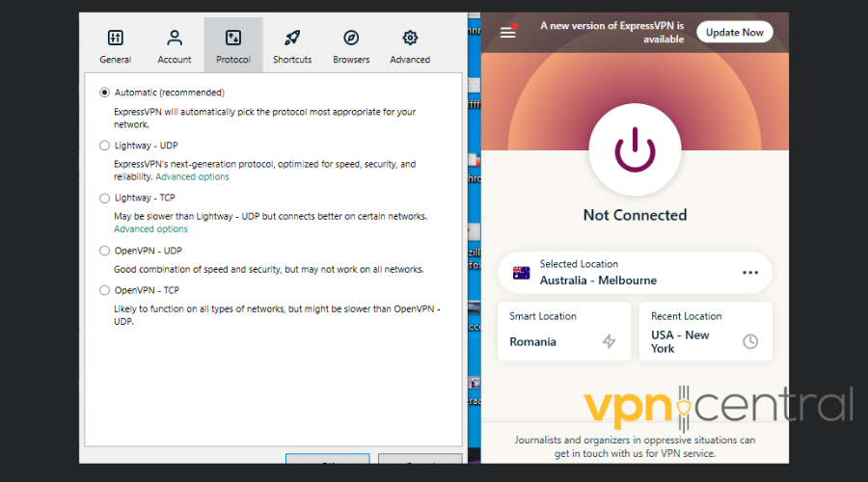Connect to Recent Location USA - New York

click(x=706, y=332)
